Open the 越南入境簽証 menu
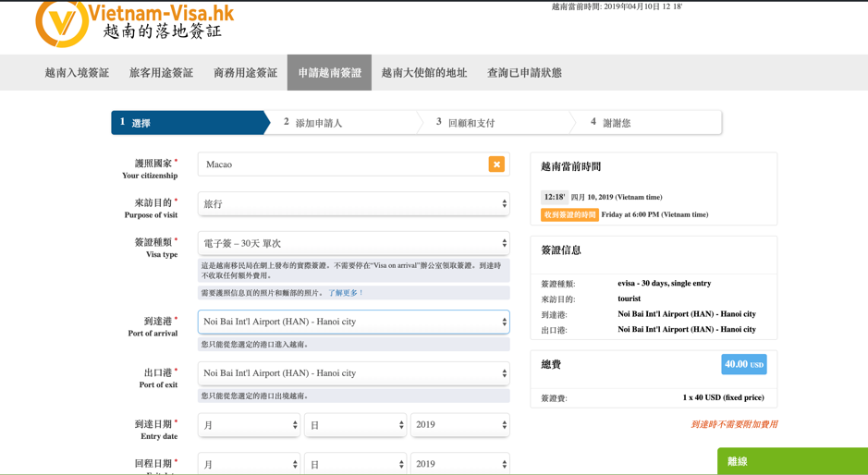Image resolution: width=868 pixels, height=475 pixels. pos(77,73)
